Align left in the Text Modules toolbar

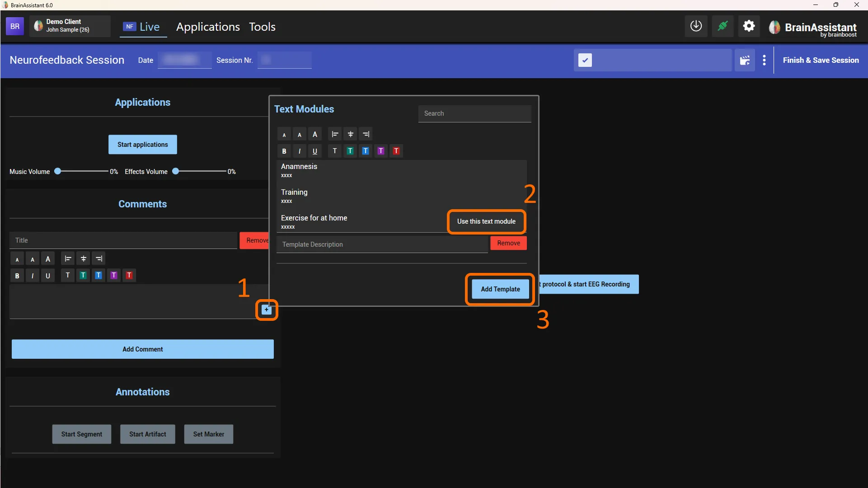(335, 134)
